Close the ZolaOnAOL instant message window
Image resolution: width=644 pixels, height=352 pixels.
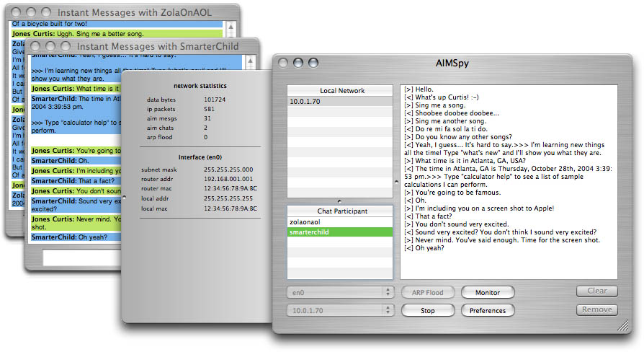click(16, 12)
